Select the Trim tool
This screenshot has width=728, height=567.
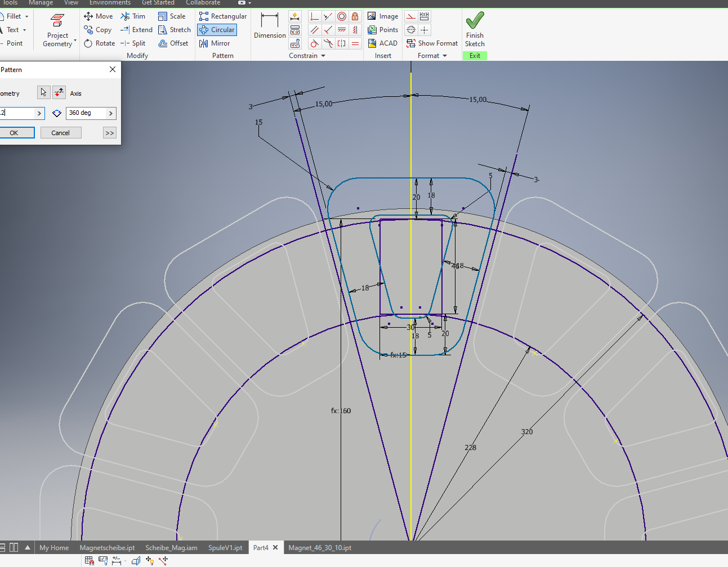(133, 16)
